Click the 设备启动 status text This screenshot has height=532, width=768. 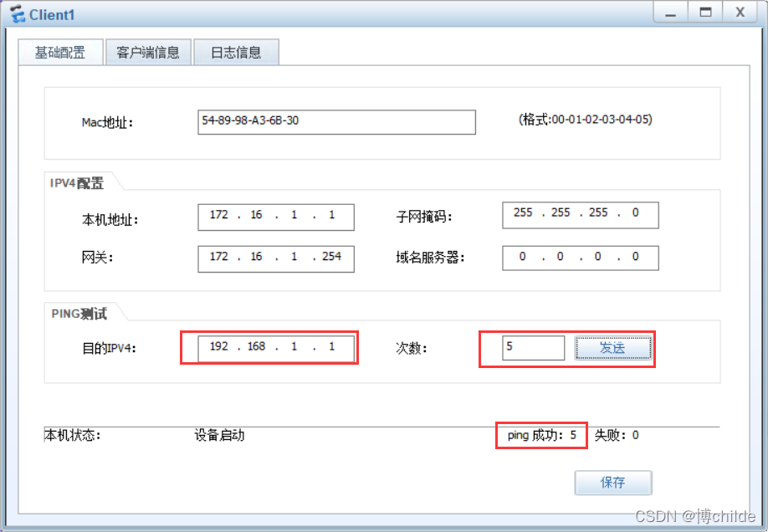click(219, 435)
